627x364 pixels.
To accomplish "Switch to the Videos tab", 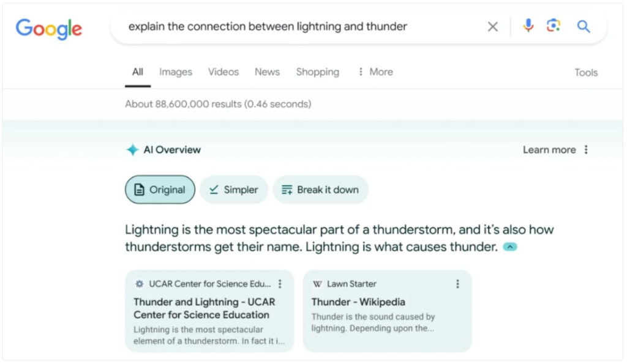I will coord(223,72).
